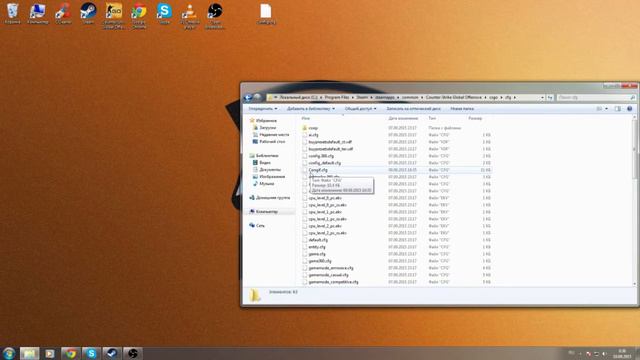Select the gamemode_casual.cfg file

coord(328,275)
